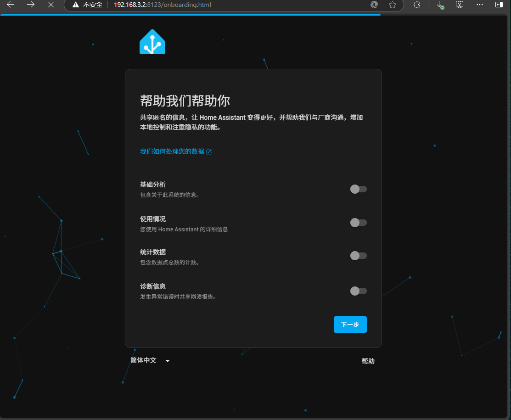
Task: Open the browser extensions puzzle icon
Action: click(417, 5)
